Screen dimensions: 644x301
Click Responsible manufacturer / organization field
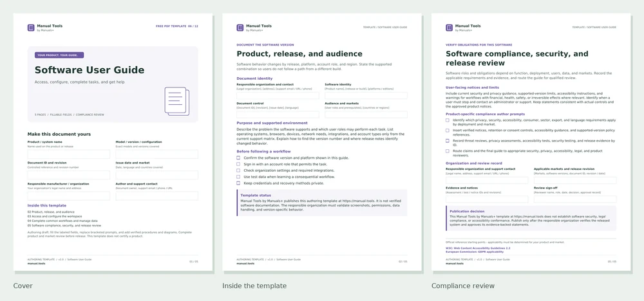coord(69,196)
